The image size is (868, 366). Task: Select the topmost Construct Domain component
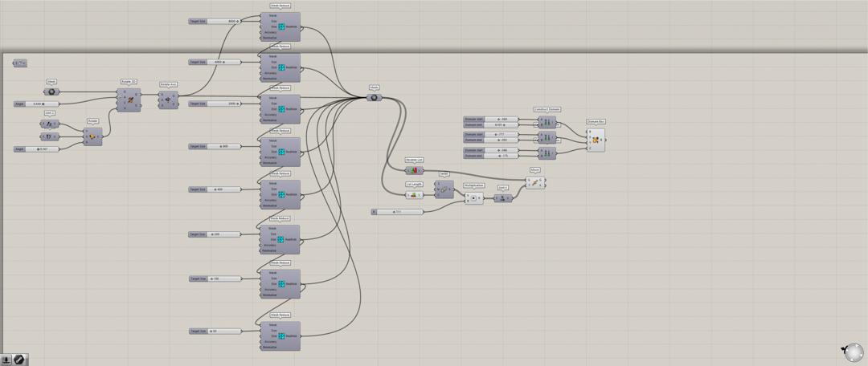547,122
